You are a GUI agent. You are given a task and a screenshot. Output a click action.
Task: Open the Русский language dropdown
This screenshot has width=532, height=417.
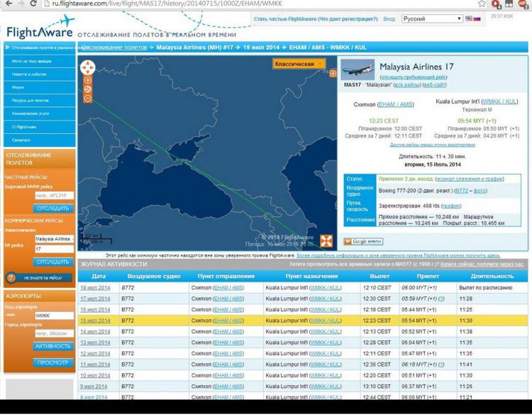(432, 19)
